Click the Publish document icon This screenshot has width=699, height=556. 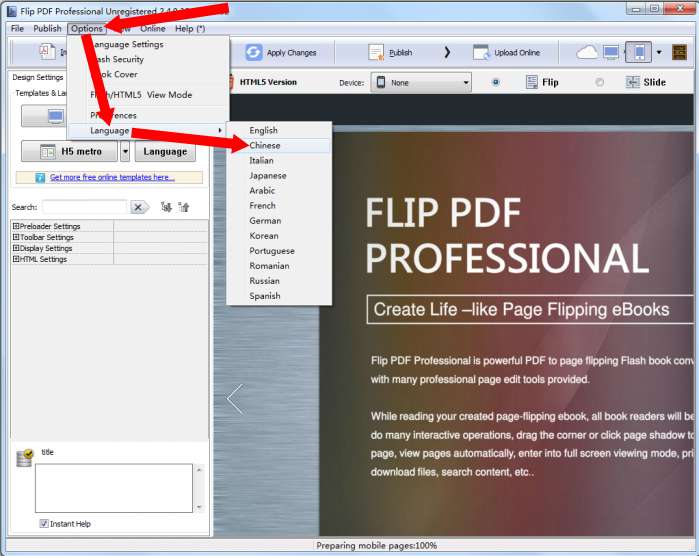(376, 52)
